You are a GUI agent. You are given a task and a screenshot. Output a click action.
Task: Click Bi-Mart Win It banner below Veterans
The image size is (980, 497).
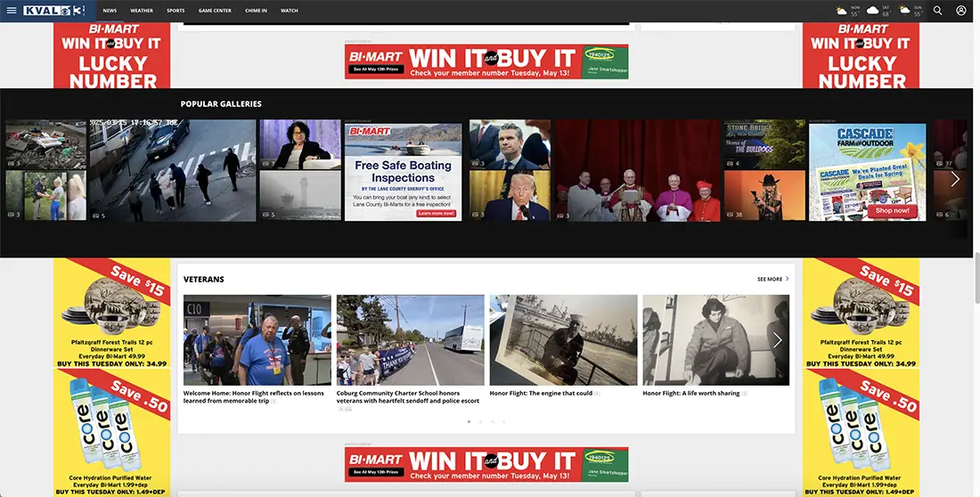tap(486, 464)
